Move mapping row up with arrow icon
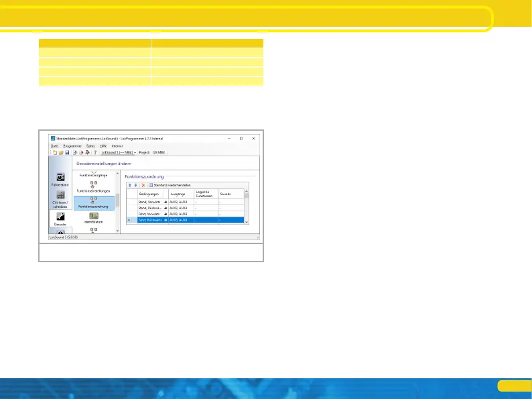The image size is (532, 399). click(x=130, y=184)
